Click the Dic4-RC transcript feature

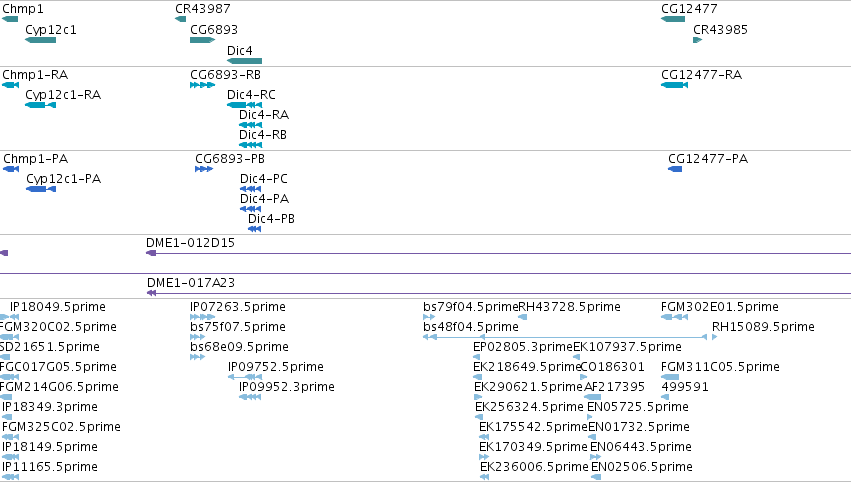tap(244, 105)
